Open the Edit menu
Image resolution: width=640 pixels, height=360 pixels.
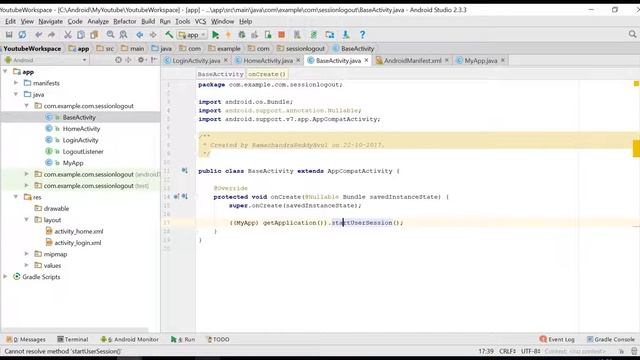[x=10, y=21]
